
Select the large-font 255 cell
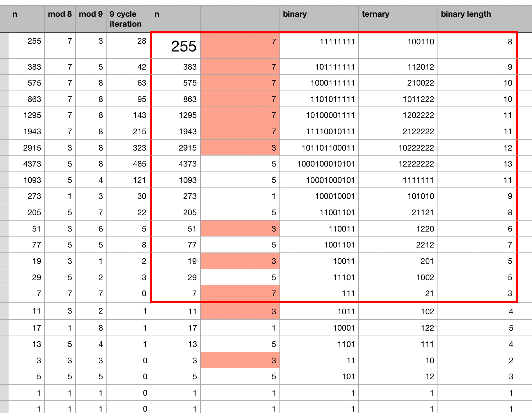tap(176, 46)
